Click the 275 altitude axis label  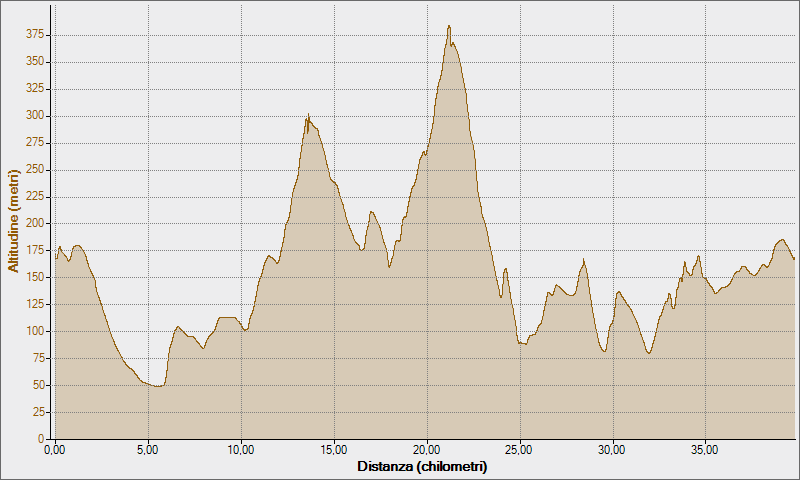coord(35,143)
